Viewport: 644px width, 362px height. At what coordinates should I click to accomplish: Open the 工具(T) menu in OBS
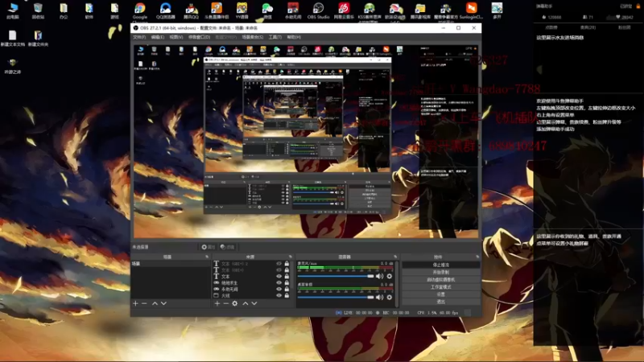tap(275, 37)
